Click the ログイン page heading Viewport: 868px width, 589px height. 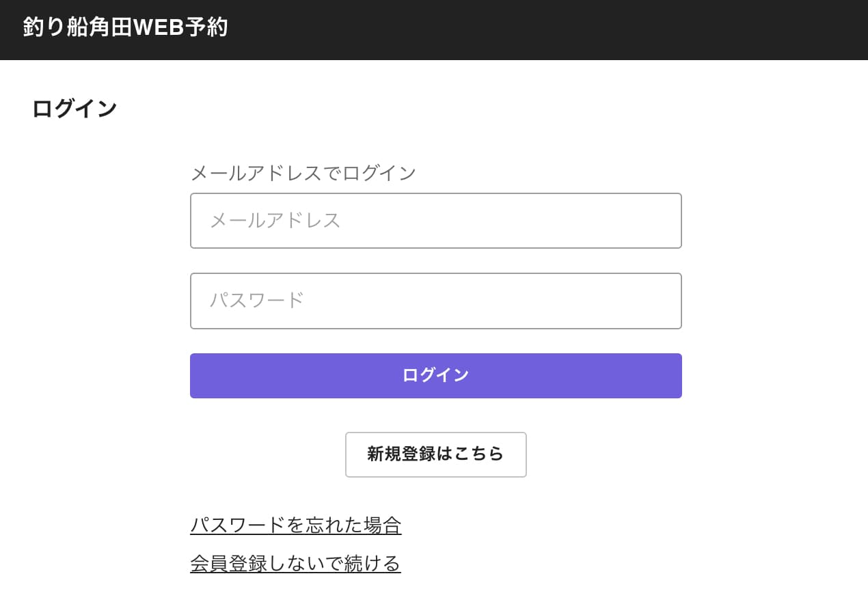[x=74, y=109]
